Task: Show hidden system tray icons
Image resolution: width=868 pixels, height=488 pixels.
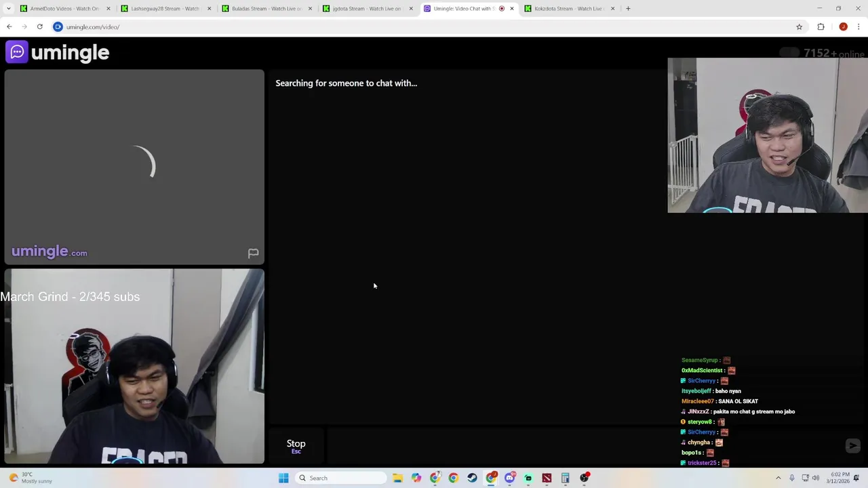Action: tap(778, 478)
